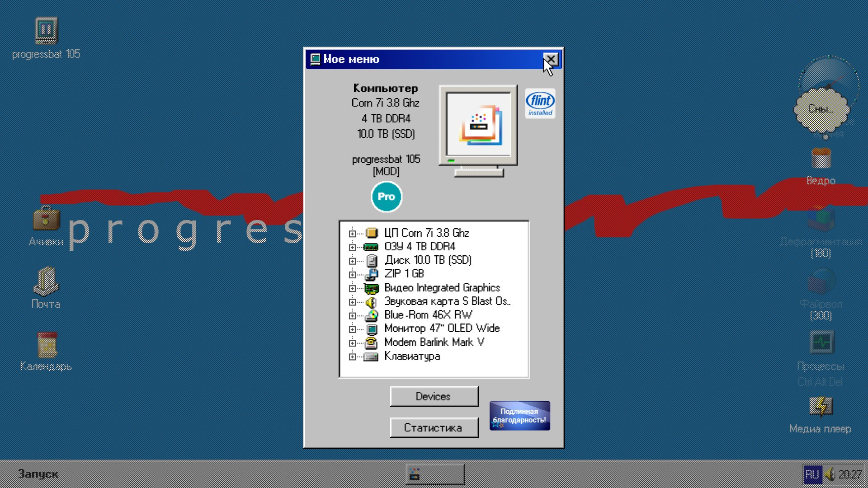This screenshot has height=488, width=868.
Task: Switch the RU language indicator in the tray
Action: (x=812, y=474)
